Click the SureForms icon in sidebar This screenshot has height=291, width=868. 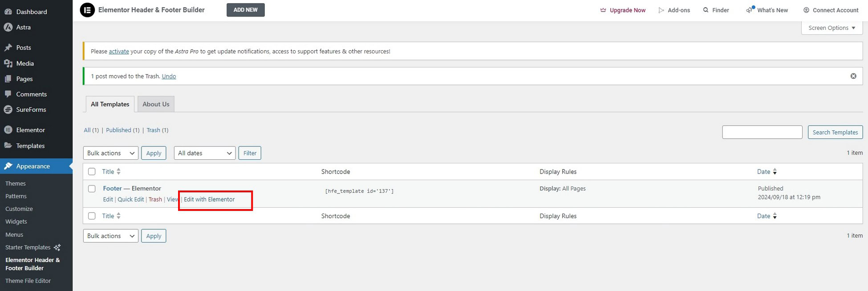click(x=8, y=109)
